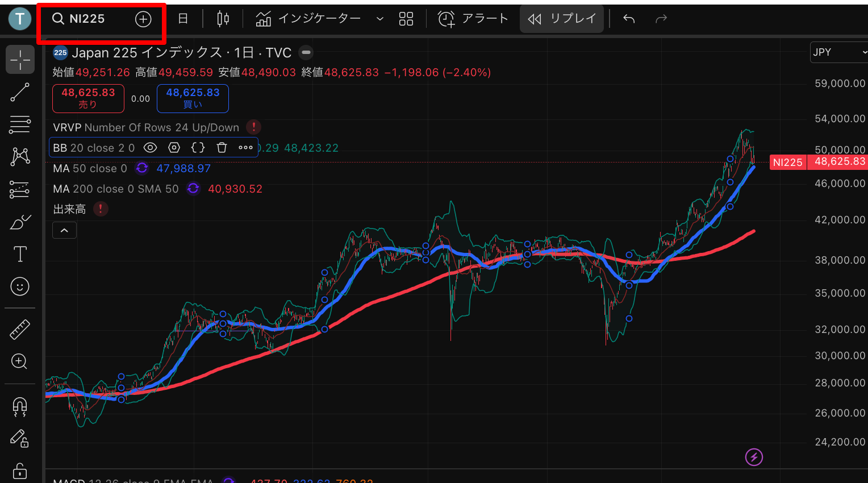Image resolution: width=868 pixels, height=483 pixels.
Task: Select the trend line drawing tool
Action: tap(20, 92)
